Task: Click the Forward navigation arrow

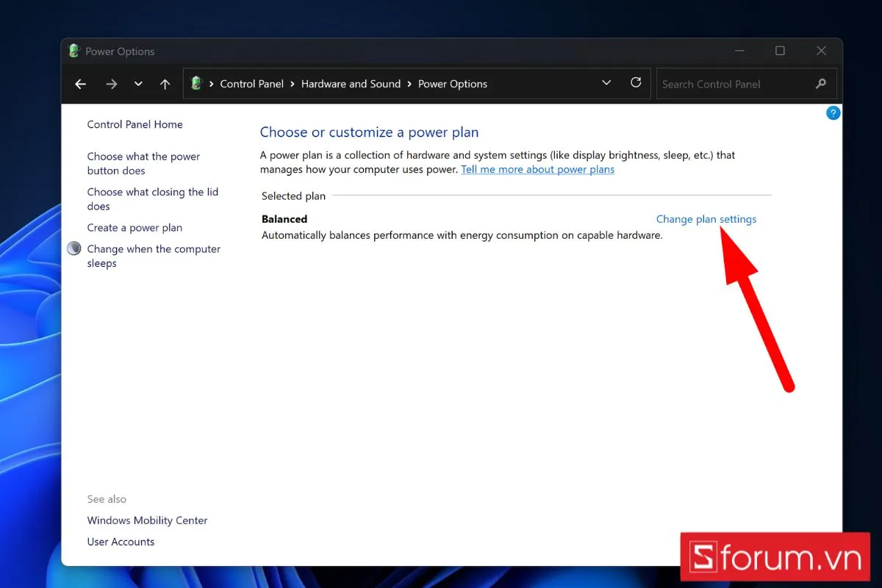Action: 112,84
